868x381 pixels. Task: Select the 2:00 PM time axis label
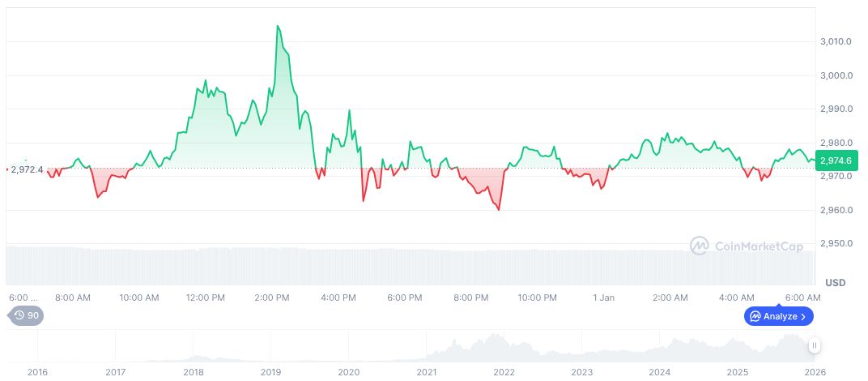pos(272,298)
